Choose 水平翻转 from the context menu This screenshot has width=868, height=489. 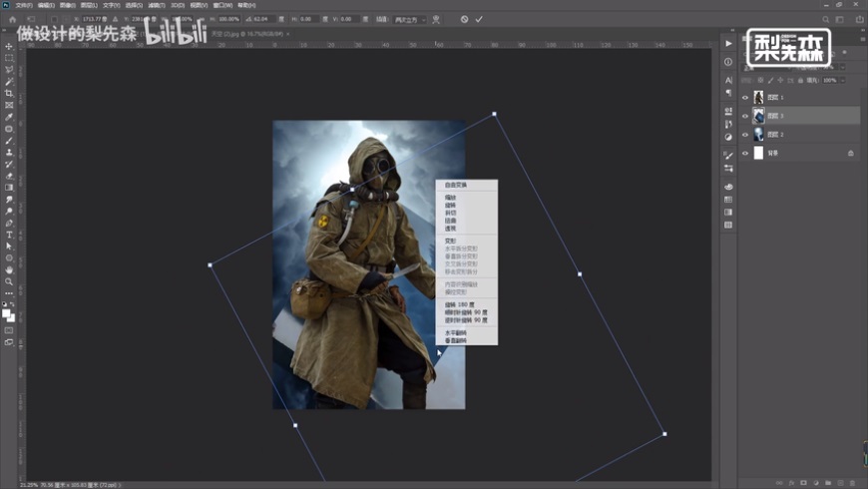pyautogui.click(x=455, y=332)
